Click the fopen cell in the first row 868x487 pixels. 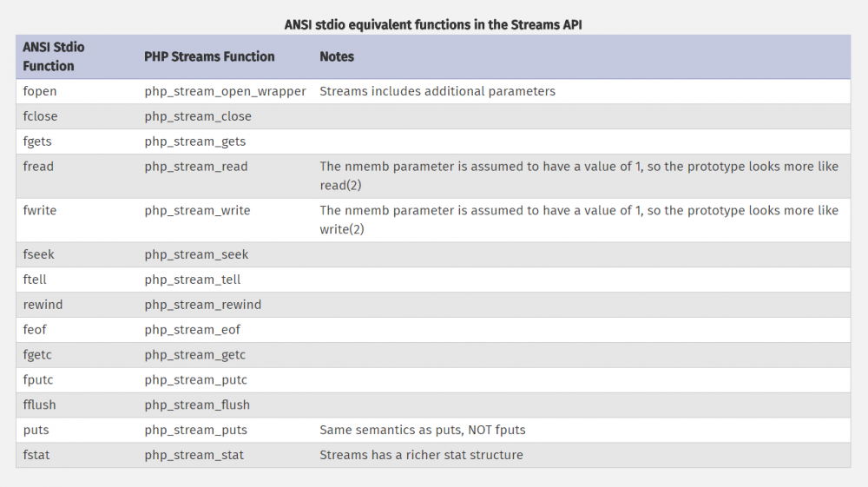click(x=40, y=91)
